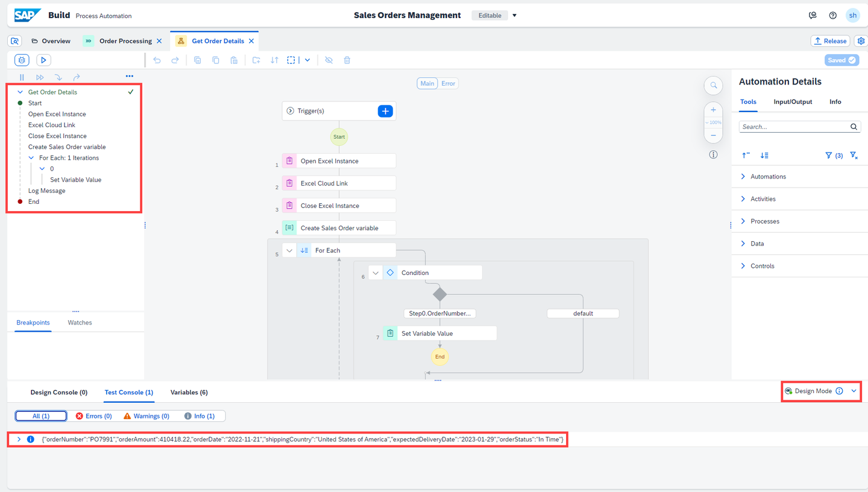
Task: Close the Order Processing tab
Action: [x=159, y=41]
